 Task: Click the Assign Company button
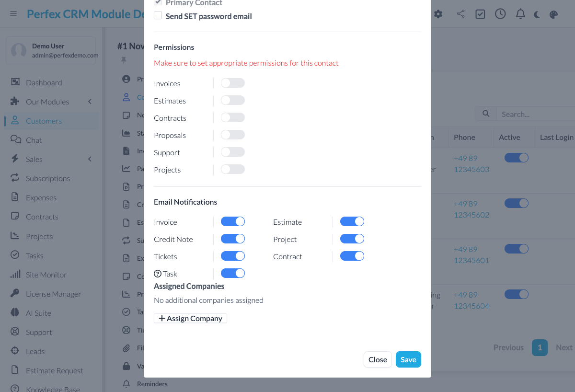(x=190, y=318)
